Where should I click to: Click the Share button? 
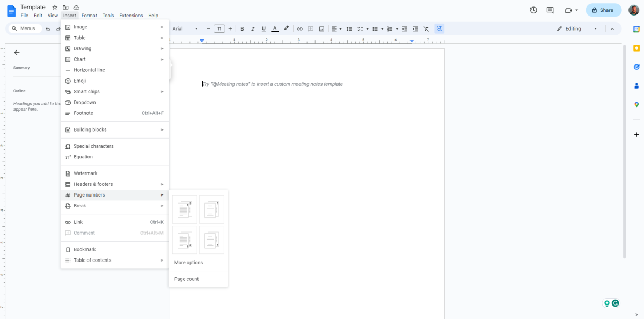pyautogui.click(x=604, y=10)
